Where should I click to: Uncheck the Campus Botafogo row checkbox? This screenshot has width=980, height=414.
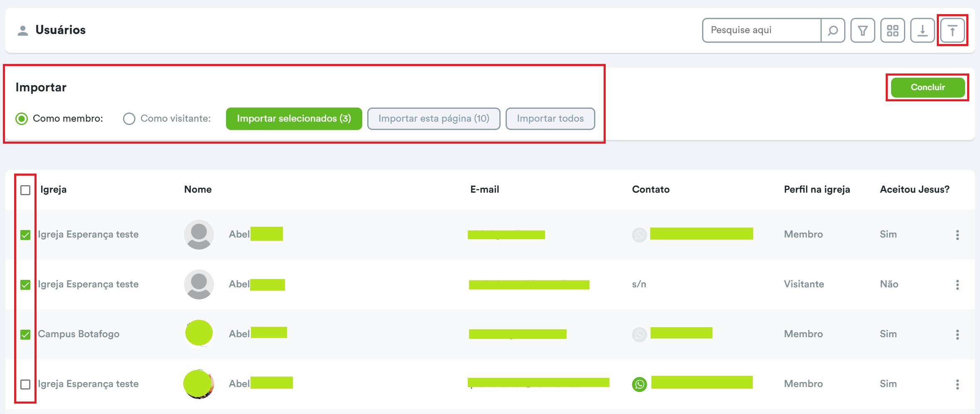(25, 334)
